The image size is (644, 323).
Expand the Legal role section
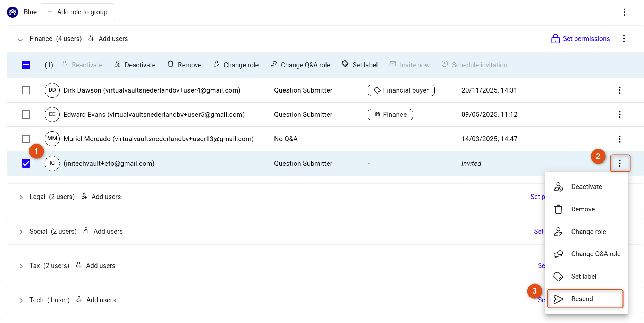point(21,197)
